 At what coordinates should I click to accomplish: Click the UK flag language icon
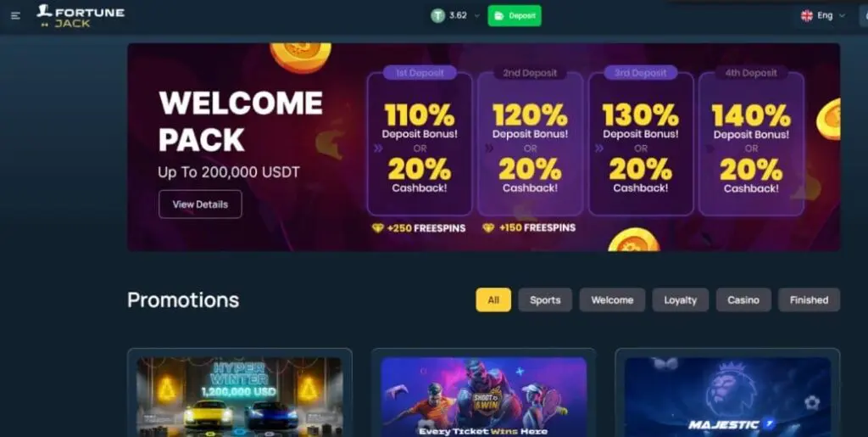(807, 15)
